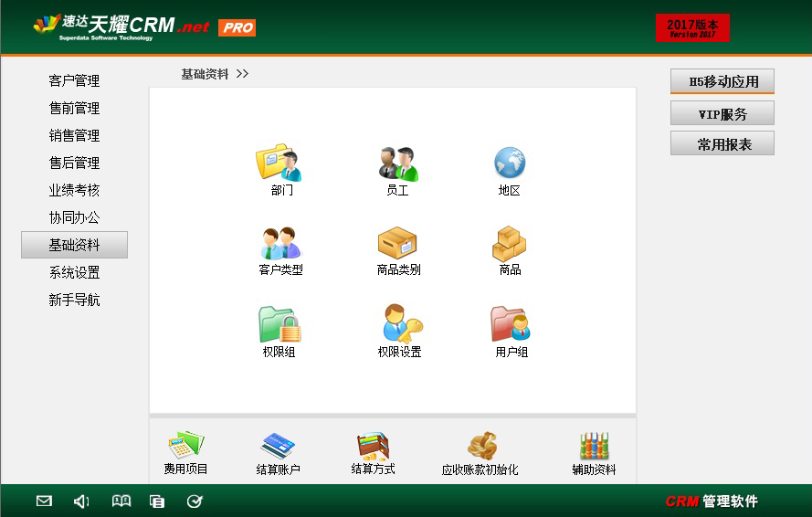812x517 pixels.
Task: Select the 商品类别 product category icon
Action: (397, 244)
